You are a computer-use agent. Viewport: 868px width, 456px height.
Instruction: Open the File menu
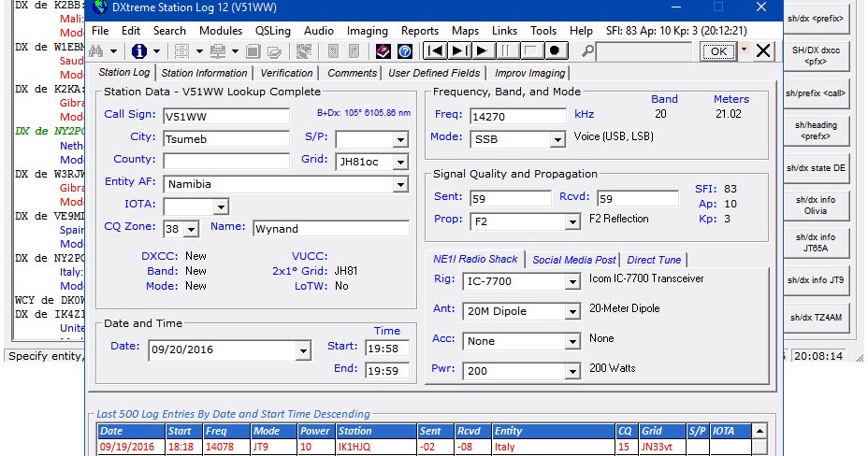pyautogui.click(x=100, y=31)
